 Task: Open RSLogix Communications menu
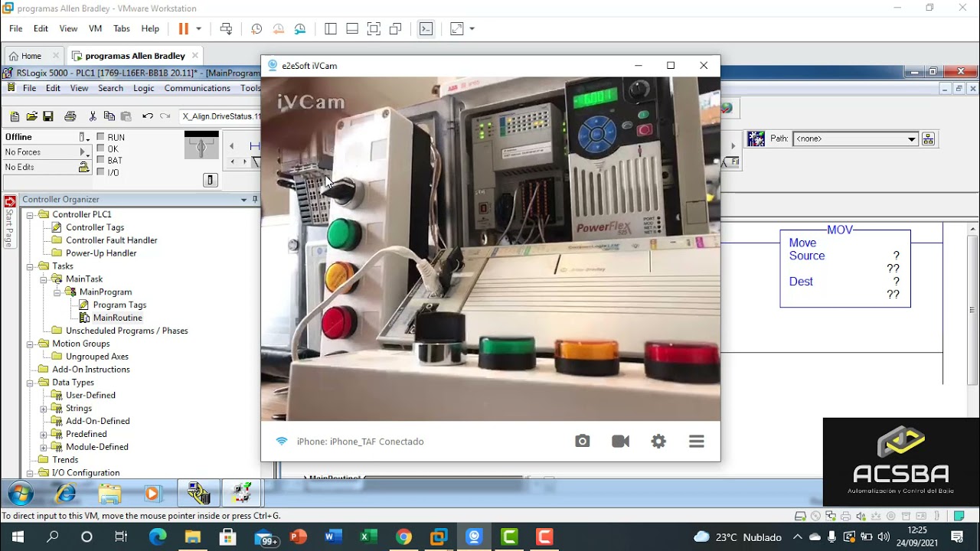[x=198, y=88]
